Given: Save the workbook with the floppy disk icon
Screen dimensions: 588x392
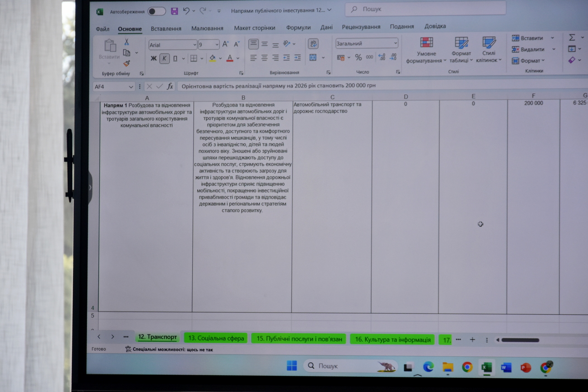Looking at the screenshot, I should coord(174,11).
